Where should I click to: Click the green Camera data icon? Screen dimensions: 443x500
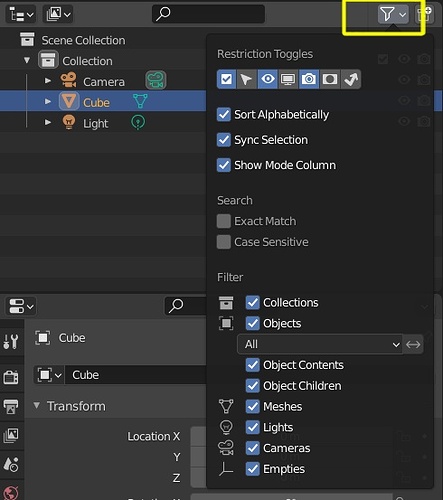click(156, 80)
